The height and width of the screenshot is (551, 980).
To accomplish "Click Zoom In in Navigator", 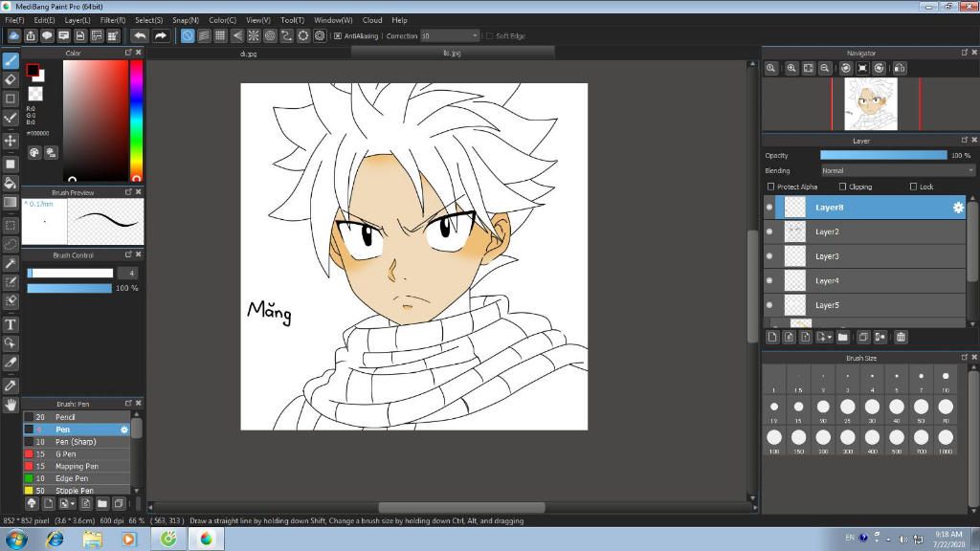I will coord(791,68).
